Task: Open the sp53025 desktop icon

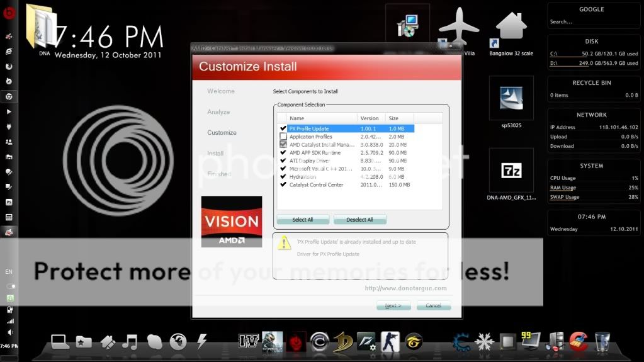Action: pos(511,99)
